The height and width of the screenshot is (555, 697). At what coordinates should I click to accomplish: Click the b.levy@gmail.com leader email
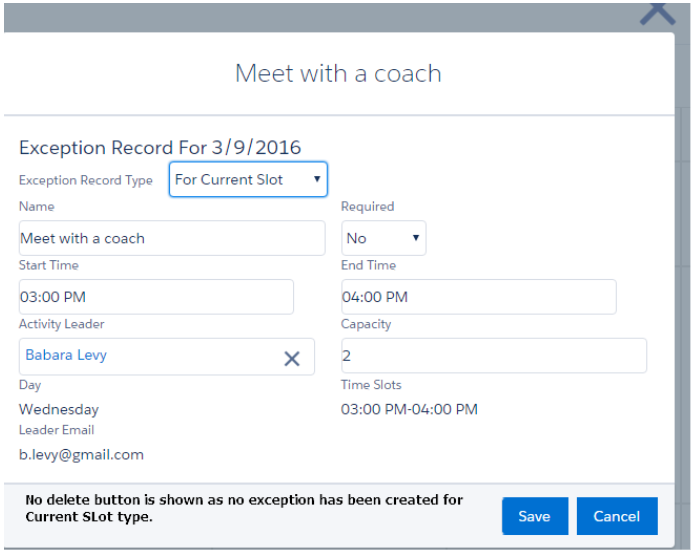[x=81, y=454]
